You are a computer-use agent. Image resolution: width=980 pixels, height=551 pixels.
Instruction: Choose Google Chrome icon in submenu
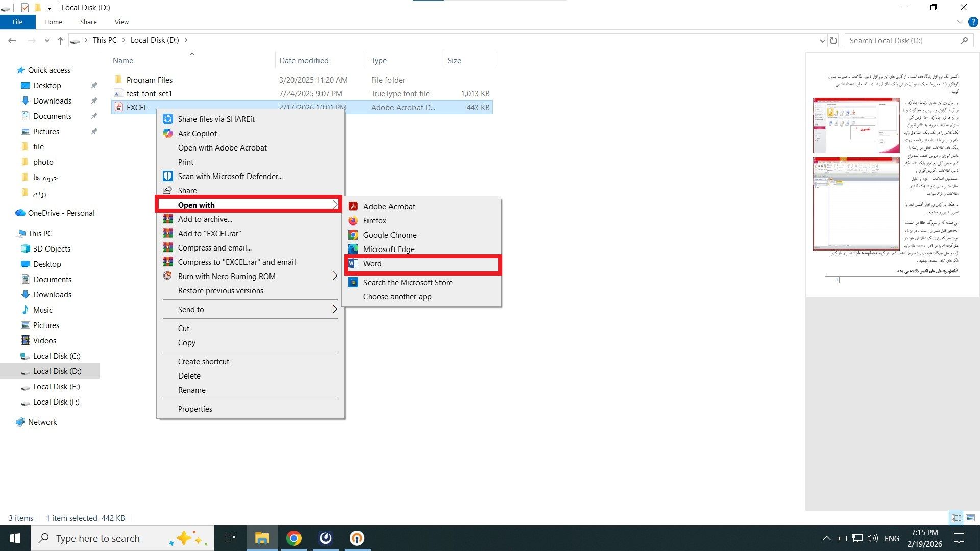tap(353, 235)
